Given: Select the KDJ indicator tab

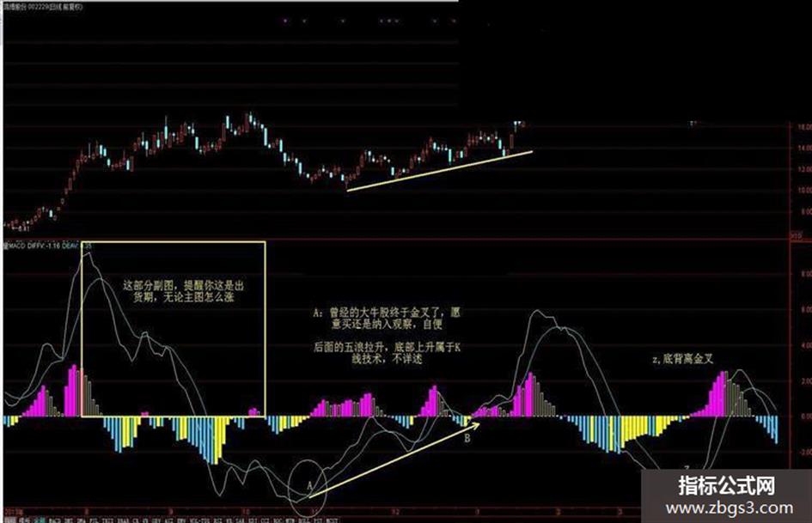Looking at the screenshot, I should tap(251, 520).
